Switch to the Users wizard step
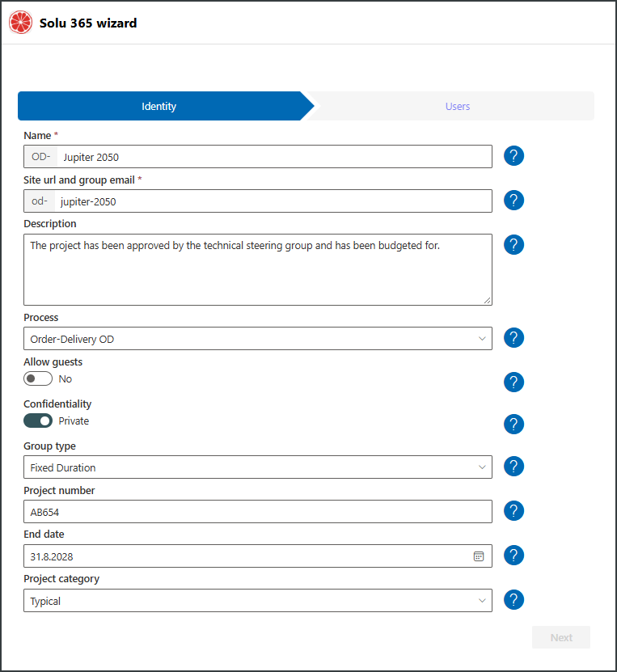The image size is (617, 672). tap(457, 106)
